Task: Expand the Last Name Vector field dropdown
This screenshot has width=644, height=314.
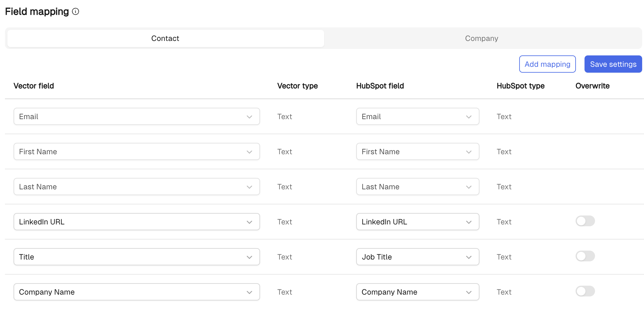Action: [137, 187]
